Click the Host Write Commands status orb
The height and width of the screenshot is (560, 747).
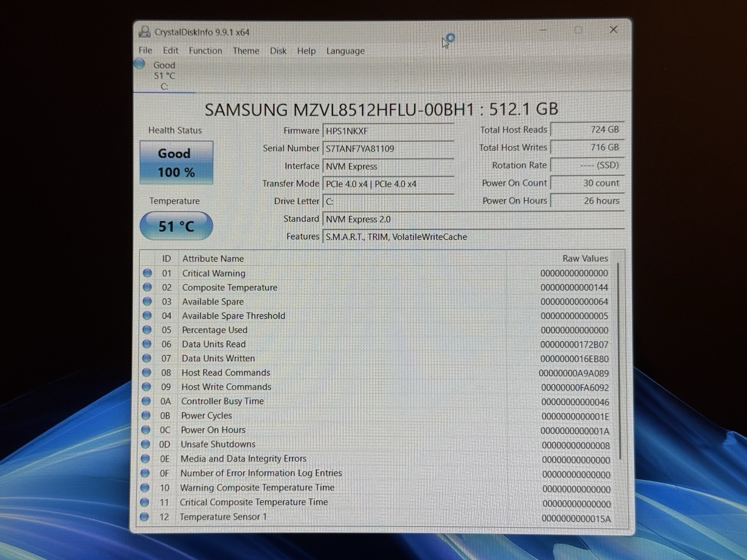click(x=147, y=386)
